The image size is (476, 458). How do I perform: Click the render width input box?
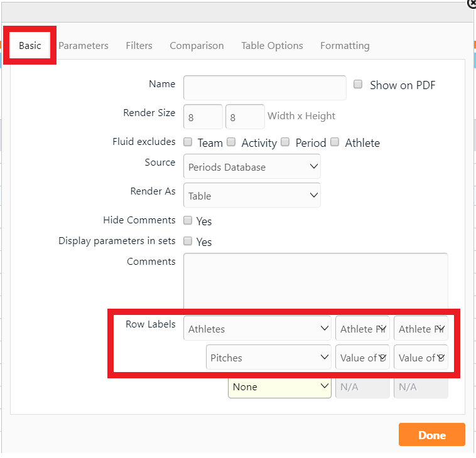click(203, 117)
